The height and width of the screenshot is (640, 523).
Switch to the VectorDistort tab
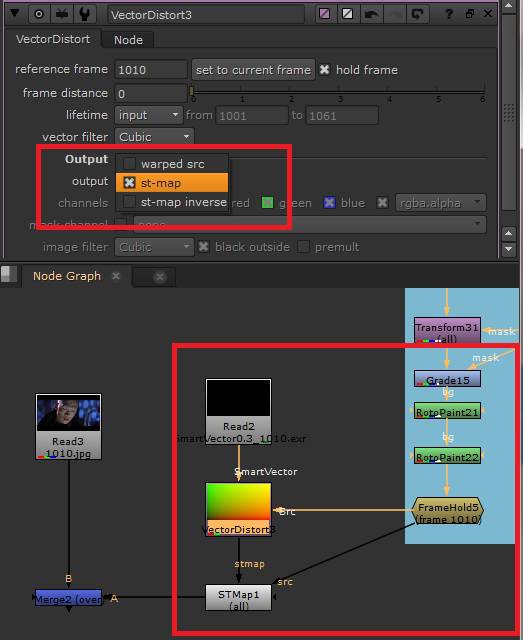53,39
